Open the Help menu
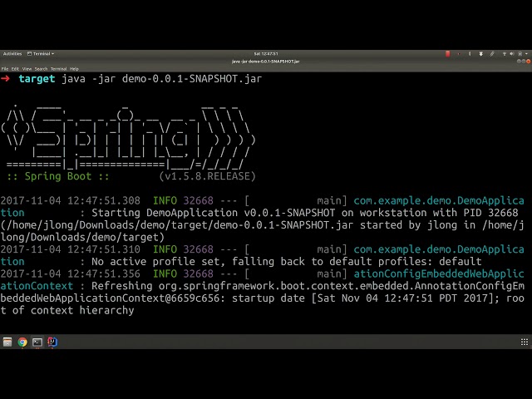 click(x=74, y=69)
